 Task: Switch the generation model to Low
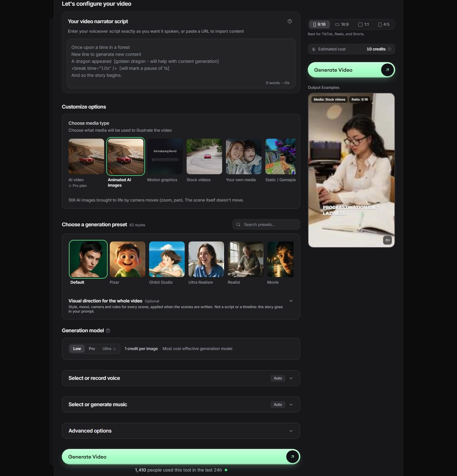click(77, 349)
